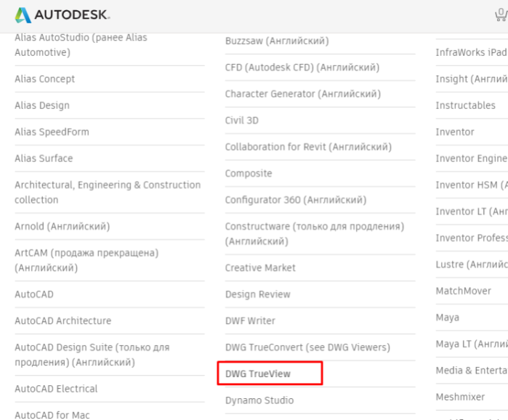Viewport: 508px width, 420px height.
Task: Open MatchMover link
Action: (463, 291)
